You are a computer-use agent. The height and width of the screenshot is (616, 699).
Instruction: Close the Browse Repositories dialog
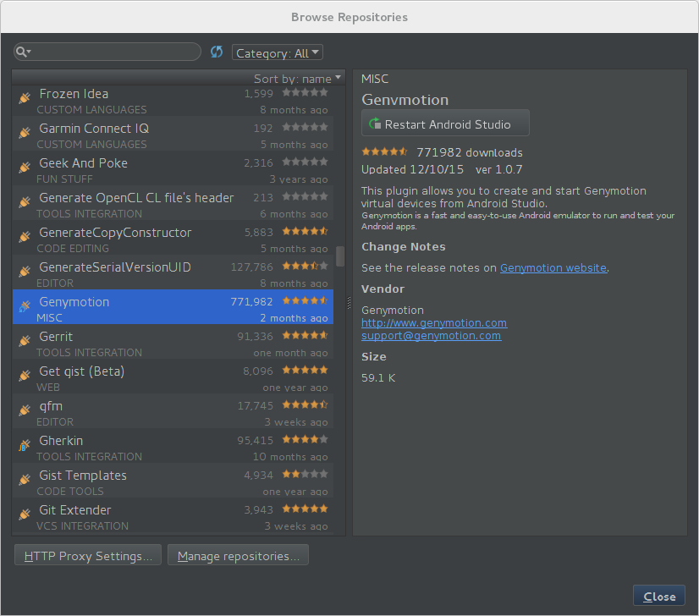(659, 596)
